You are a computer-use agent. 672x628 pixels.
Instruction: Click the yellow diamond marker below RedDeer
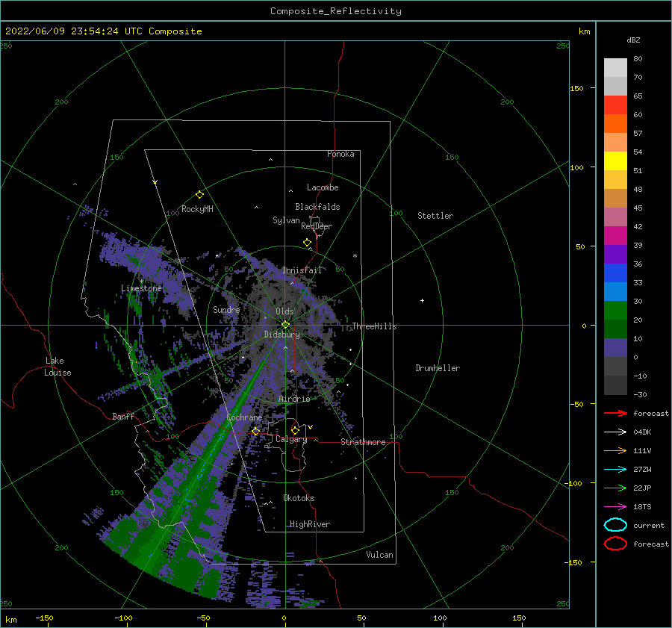tap(308, 243)
